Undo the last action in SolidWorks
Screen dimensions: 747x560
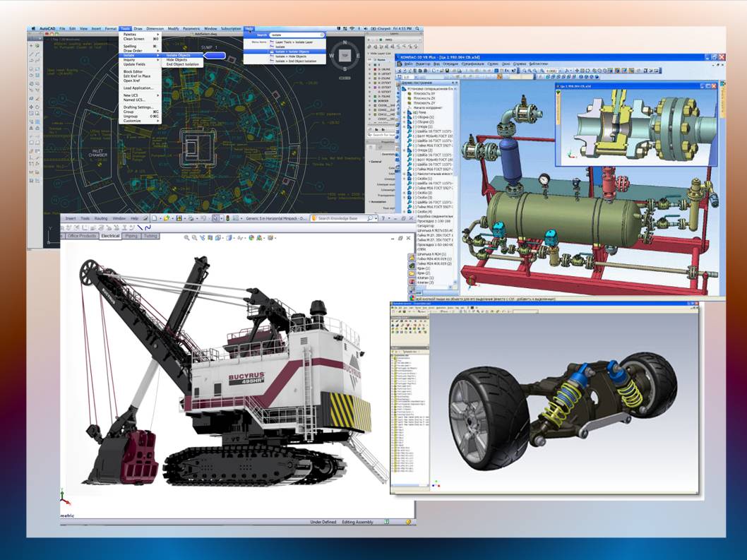(x=203, y=218)
